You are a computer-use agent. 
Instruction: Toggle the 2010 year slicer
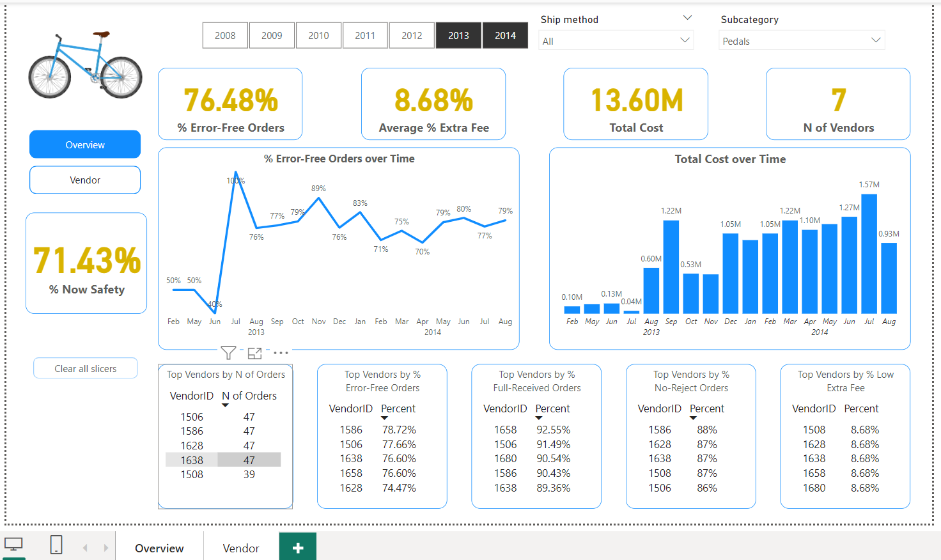click(318, 35)
